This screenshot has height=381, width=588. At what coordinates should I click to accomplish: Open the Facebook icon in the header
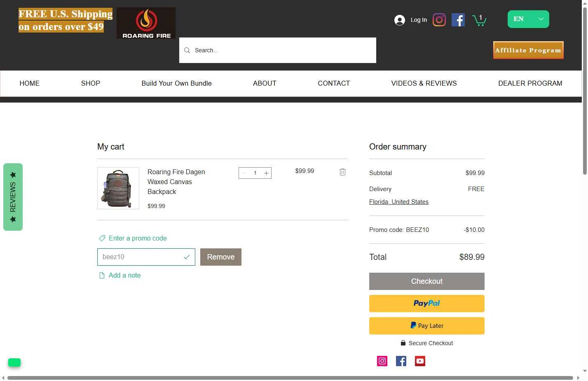(458, 20)
